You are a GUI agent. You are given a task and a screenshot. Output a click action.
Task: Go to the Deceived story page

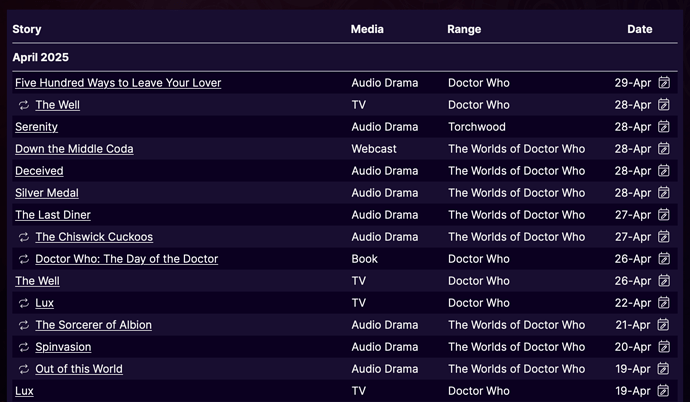pos(39,171)
